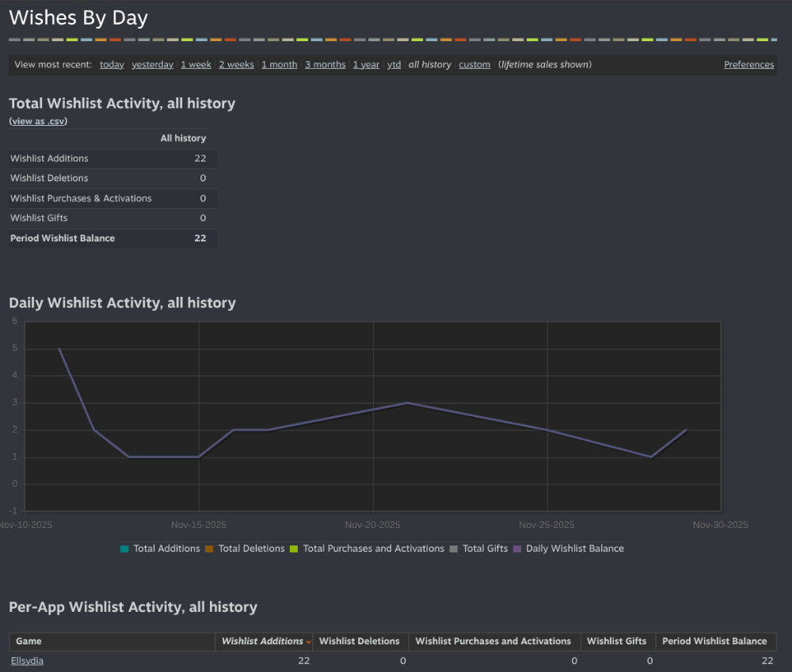Show wishlist data for 1 week
Image resolution: width=792 pixels, height=672 pixels.
tap(196, 65)
